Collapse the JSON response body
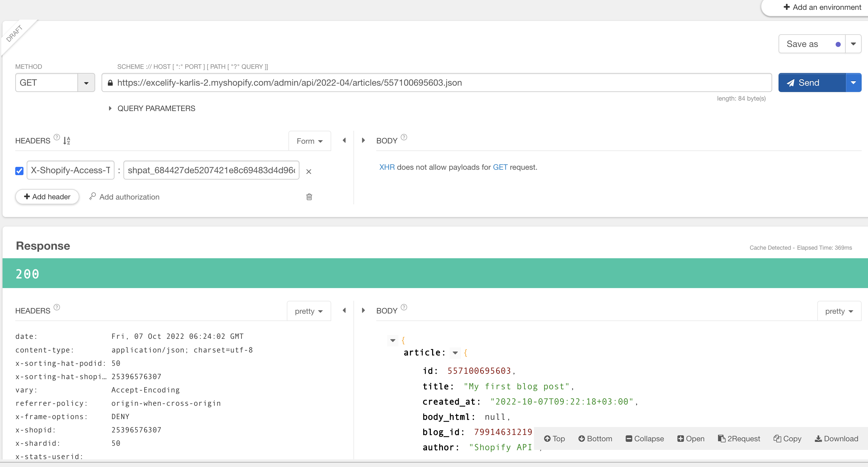Viewport: 868px width, 467px height. [644, 438]
